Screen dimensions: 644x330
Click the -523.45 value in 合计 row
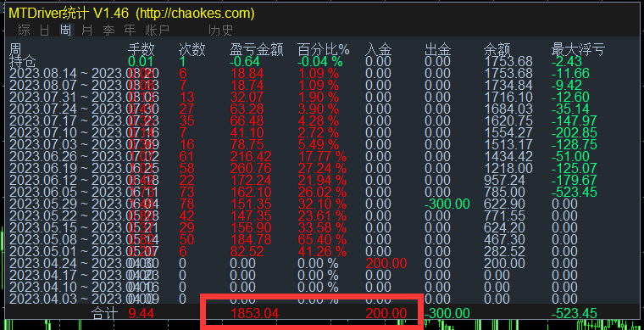click(x=575, y=314)
